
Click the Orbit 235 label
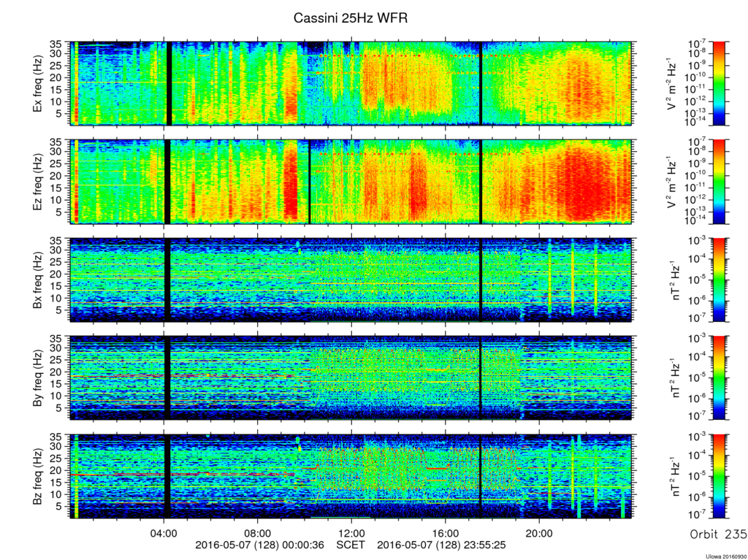(x=719, y=534)
